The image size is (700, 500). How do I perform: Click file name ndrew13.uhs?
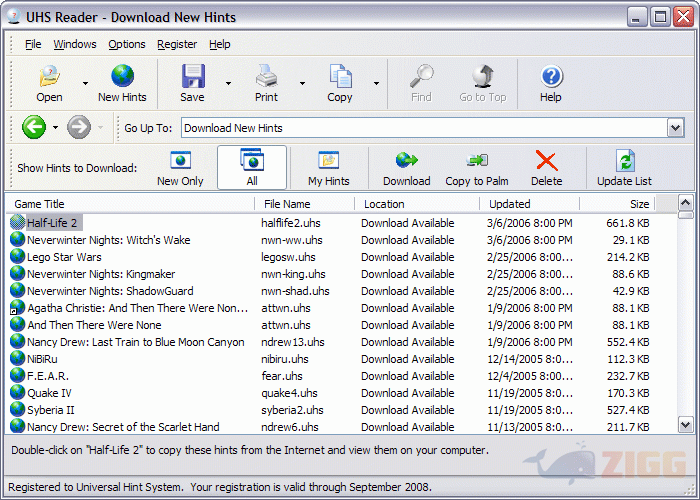click(293, 342)
